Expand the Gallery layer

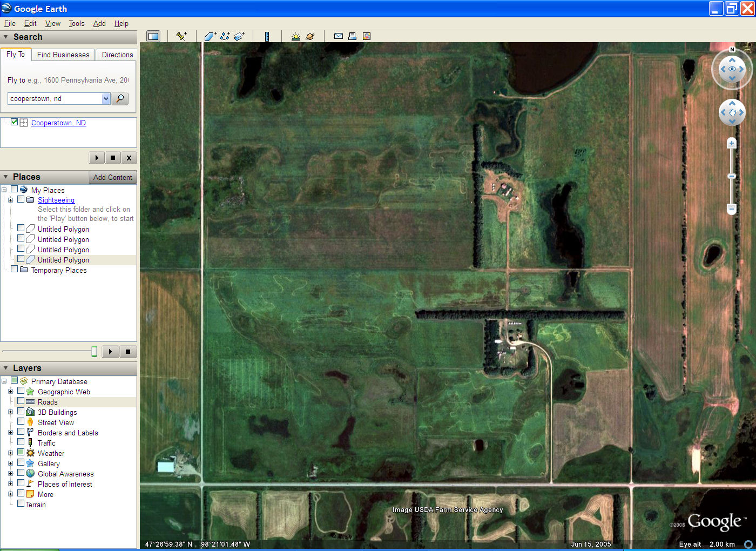click(x=10, y=463)
